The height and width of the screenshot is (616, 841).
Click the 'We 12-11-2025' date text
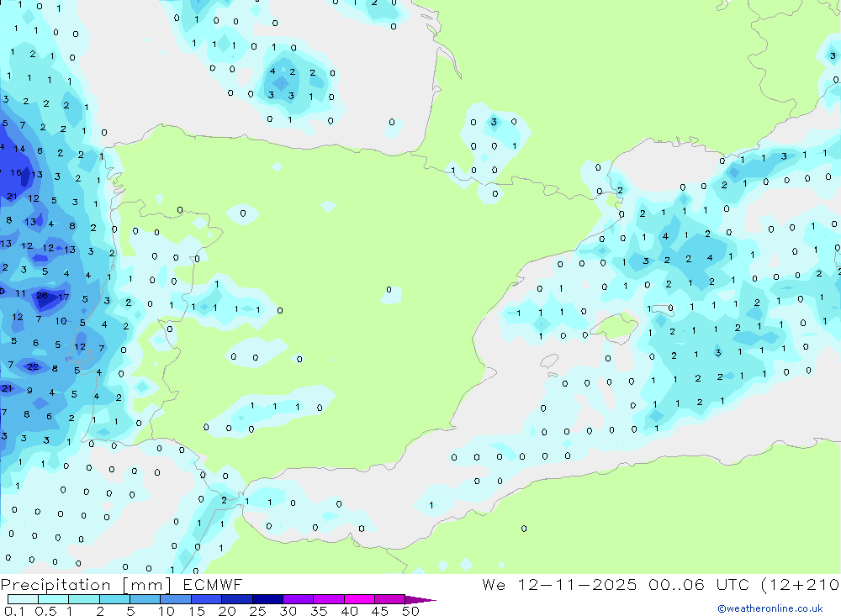[559, 584]
